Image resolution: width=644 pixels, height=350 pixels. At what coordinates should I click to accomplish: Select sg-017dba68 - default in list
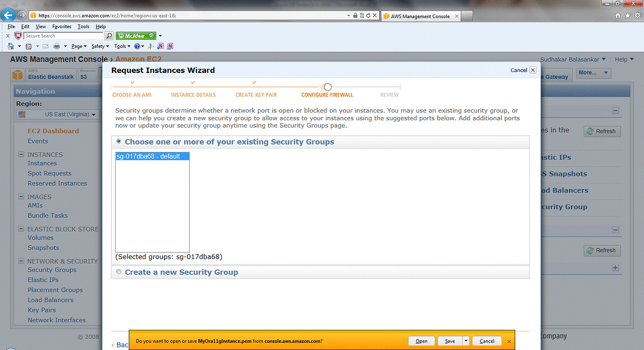pos(152,156)
